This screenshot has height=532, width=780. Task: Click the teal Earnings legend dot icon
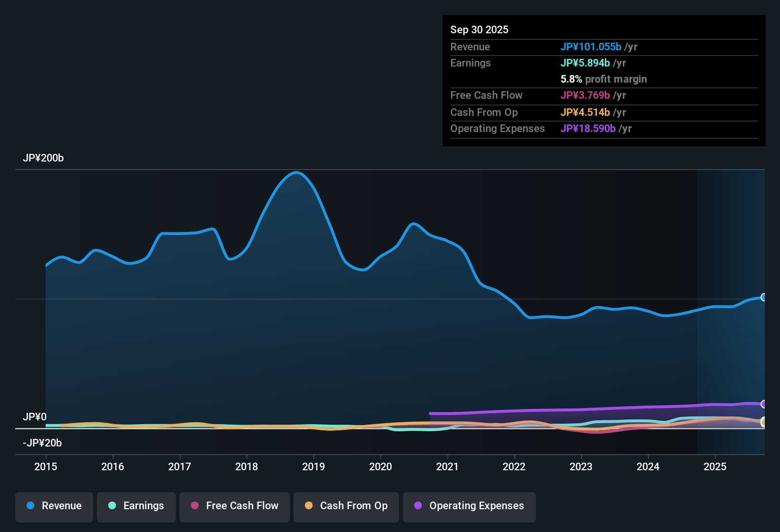(x=112, y=506)
